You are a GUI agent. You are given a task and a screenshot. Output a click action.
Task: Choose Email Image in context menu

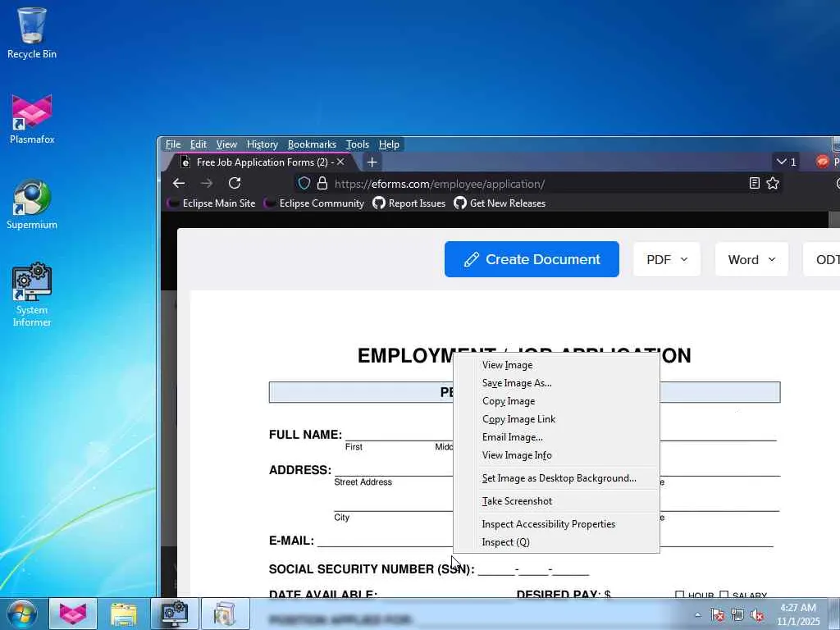click(x=556, y=437)
